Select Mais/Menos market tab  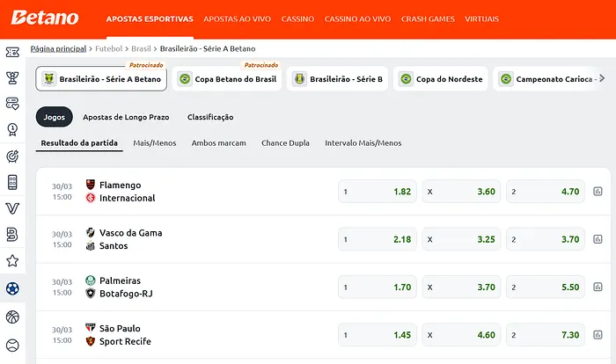click(154, 143)
